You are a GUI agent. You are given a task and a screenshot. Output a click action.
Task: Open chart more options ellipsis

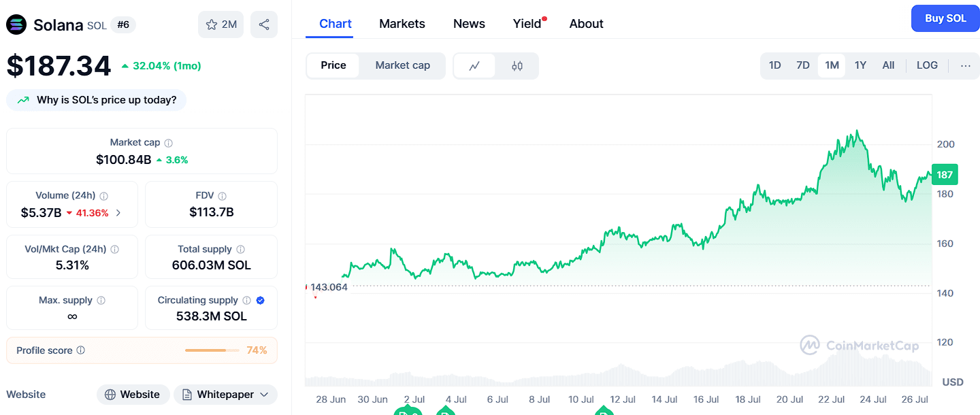pos(966,66)
